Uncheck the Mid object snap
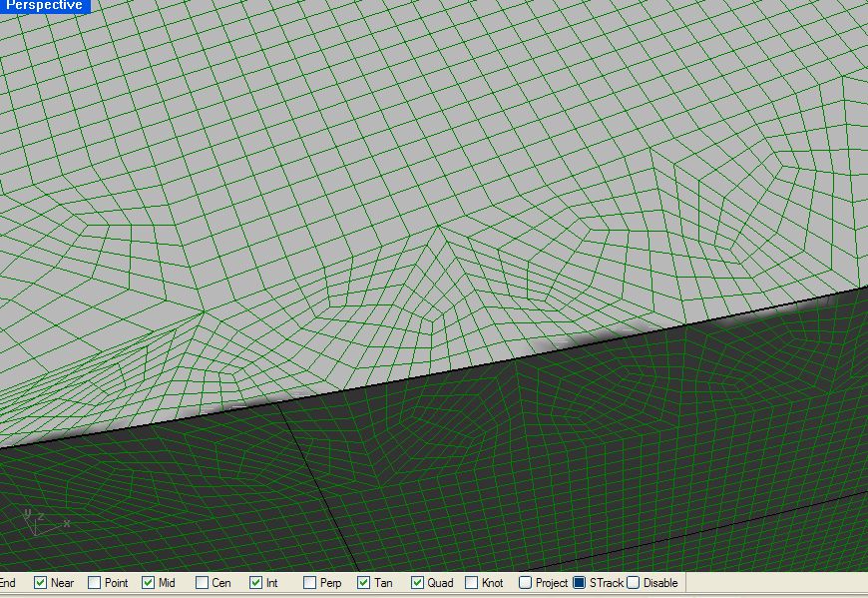 coord(148,582)
